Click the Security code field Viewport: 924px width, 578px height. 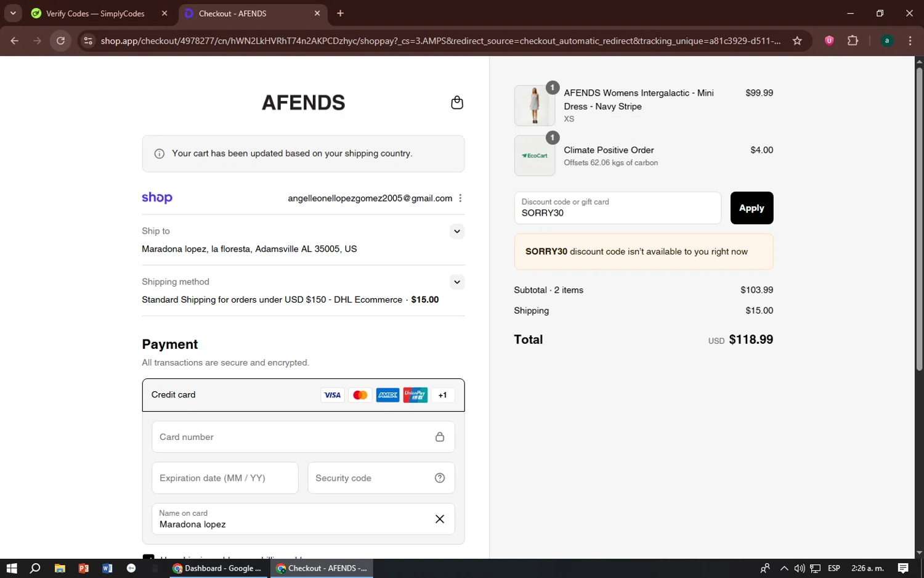pos(381,478)
